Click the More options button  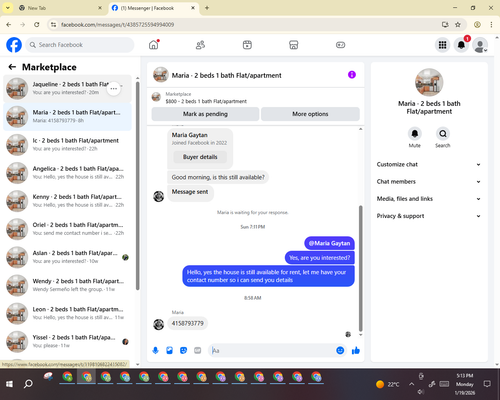310,114
